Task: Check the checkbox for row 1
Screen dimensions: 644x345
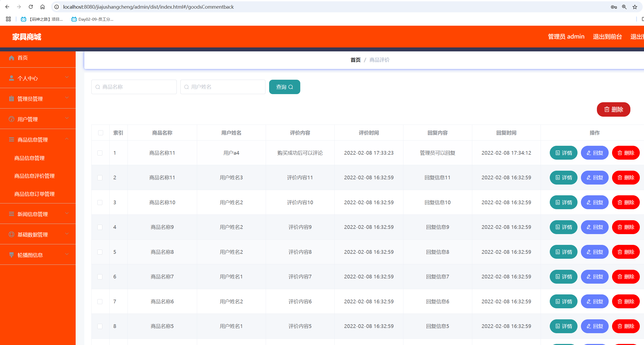Action: coord(100,153)
